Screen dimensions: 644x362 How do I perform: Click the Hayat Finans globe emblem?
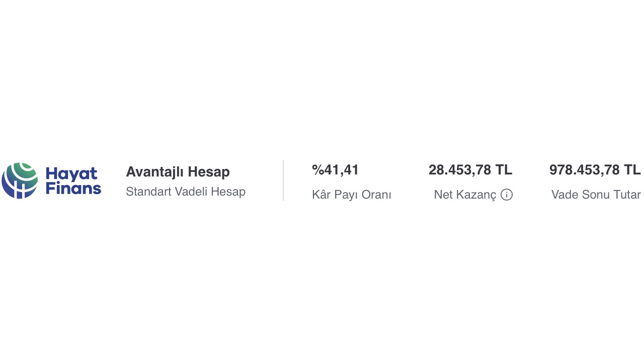coord(20,180)
